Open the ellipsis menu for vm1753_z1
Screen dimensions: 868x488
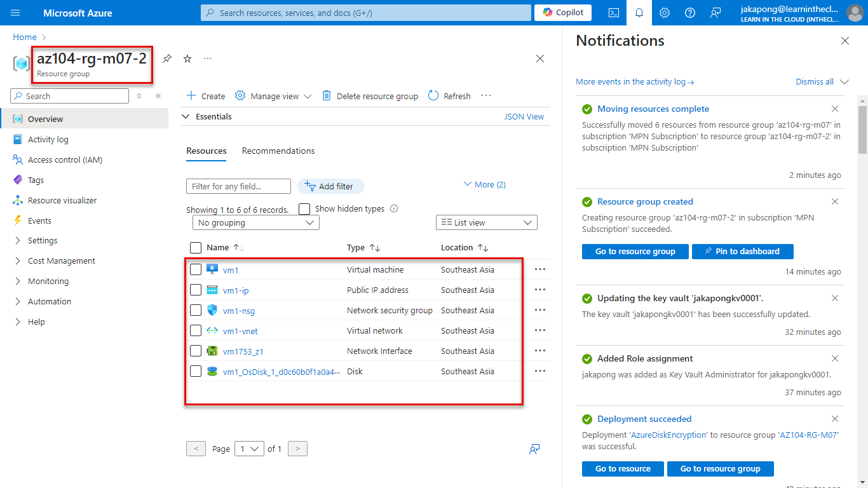click(x=540, y=351)
